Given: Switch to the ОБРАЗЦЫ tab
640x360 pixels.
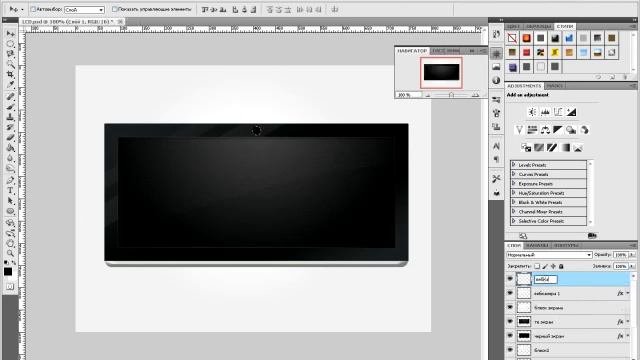Looking at the screenshot, I should [x=539, y=27].
